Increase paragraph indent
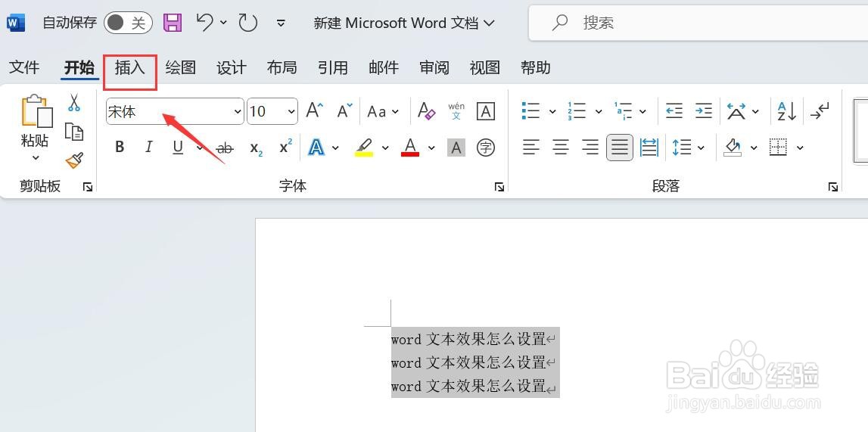868x432 pixels. (703, 110)
